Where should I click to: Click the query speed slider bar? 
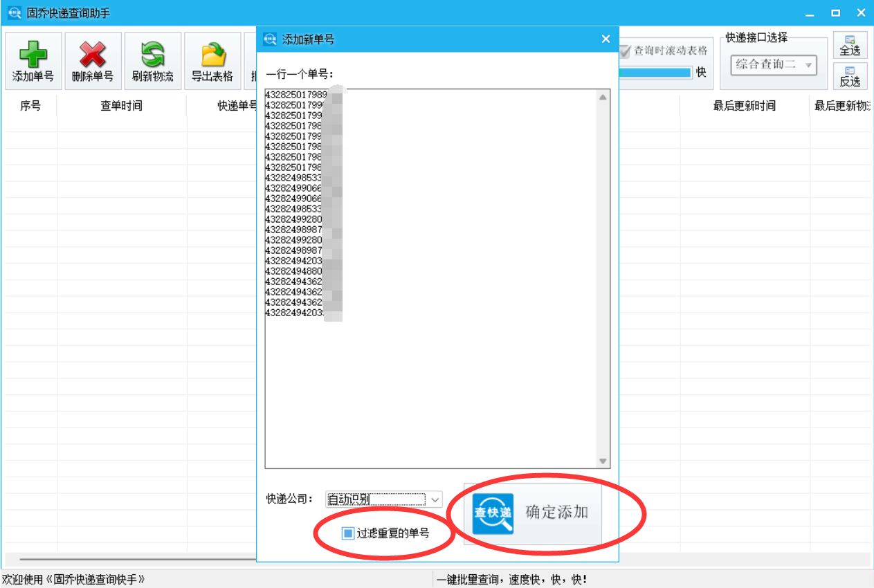tap(654, 73)
